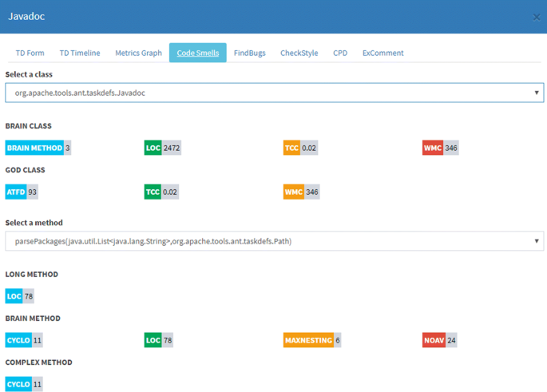Image resolution: width=547 pixels, height=392 pixels.
Task: Expand the Select a method dropdown
Action: click(275, 241)
